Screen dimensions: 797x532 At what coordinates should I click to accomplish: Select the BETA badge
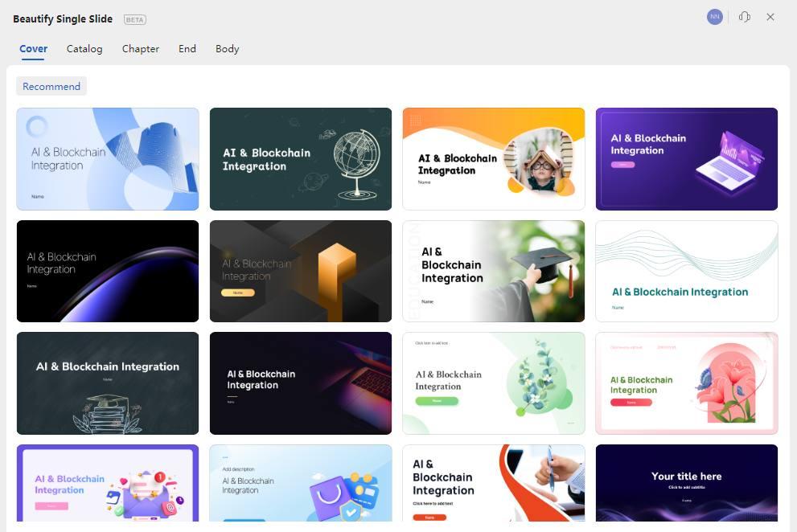134,19
